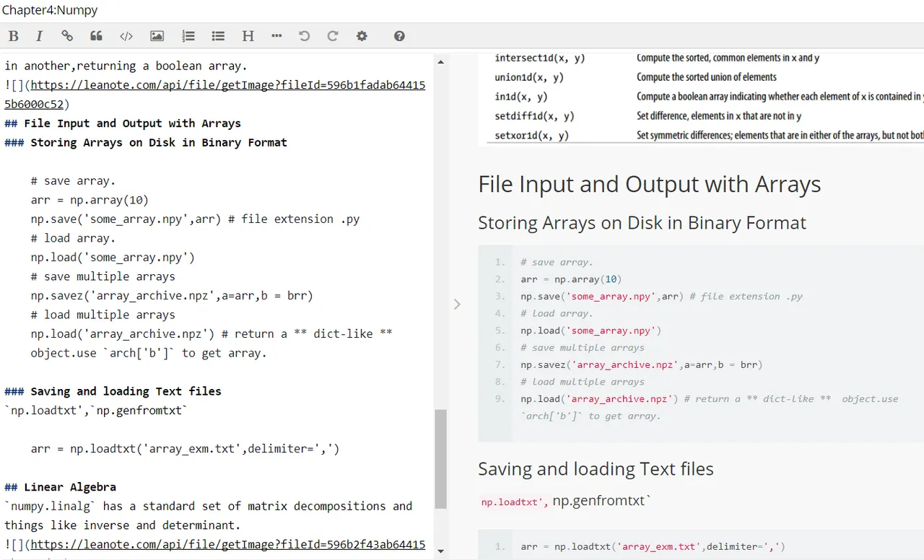Create a numbered list
This screenshot has width=924, height=560.
[x=188, y=36]
